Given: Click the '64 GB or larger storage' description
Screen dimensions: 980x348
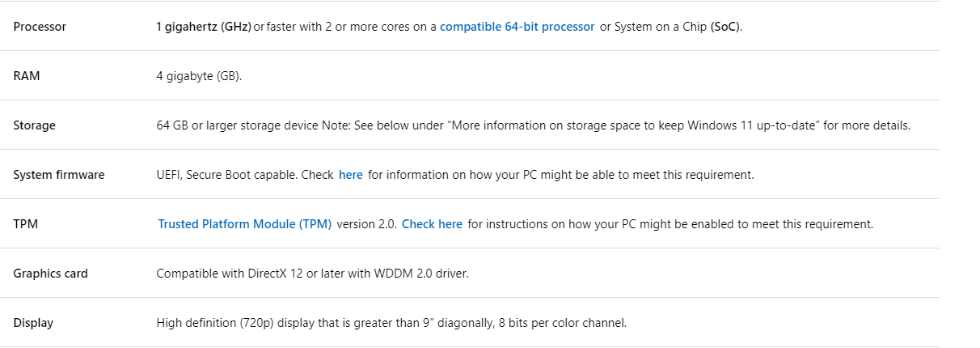Looking at the screenshot, I should click(x=534, y=125).
